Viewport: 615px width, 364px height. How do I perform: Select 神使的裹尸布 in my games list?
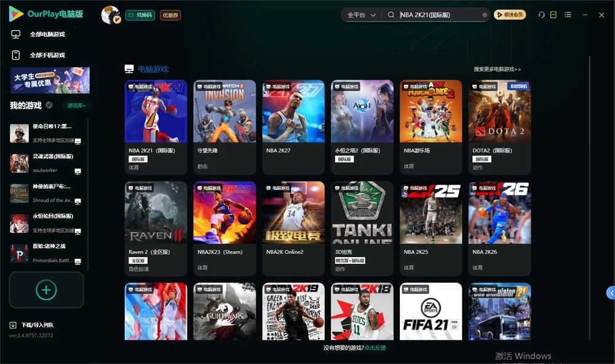point(46,193)
